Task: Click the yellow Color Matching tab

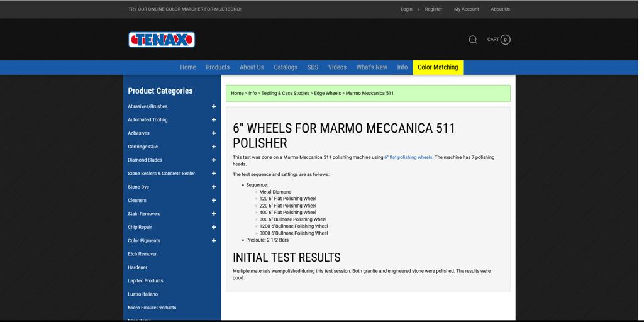Action: [438, 67]
